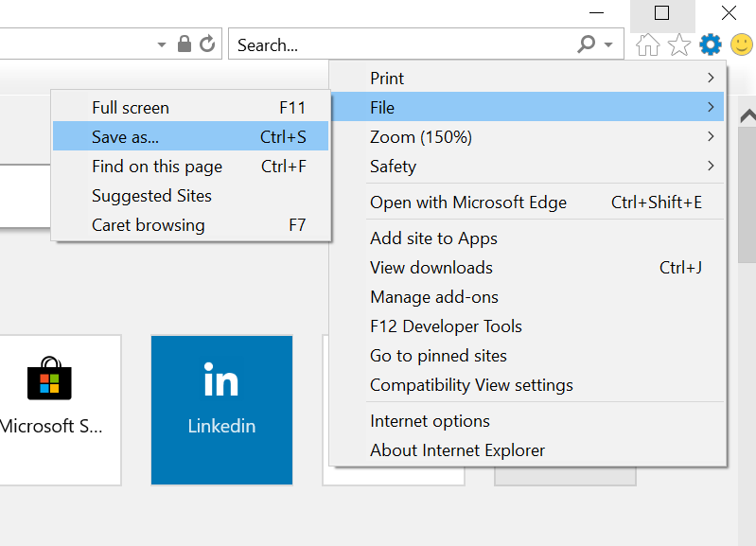Open the search provider dropdown arrow
The image size is (756, 546).
point(608,44)
